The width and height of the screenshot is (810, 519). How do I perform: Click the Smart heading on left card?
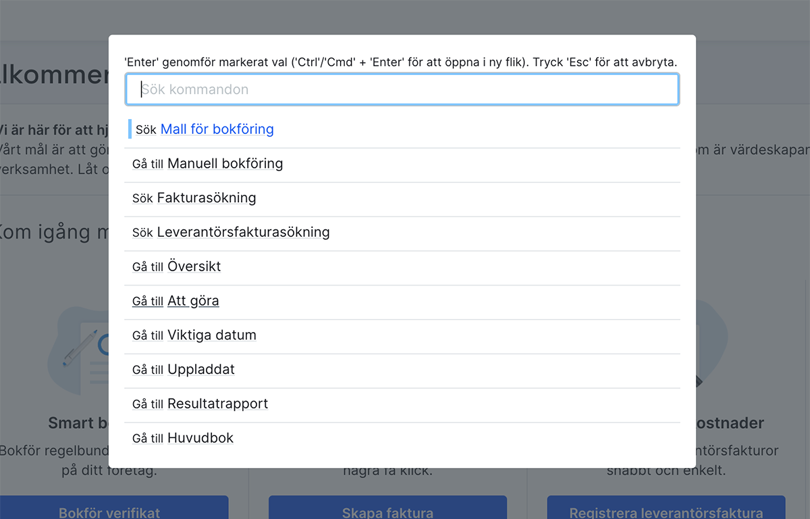point(78,423)
